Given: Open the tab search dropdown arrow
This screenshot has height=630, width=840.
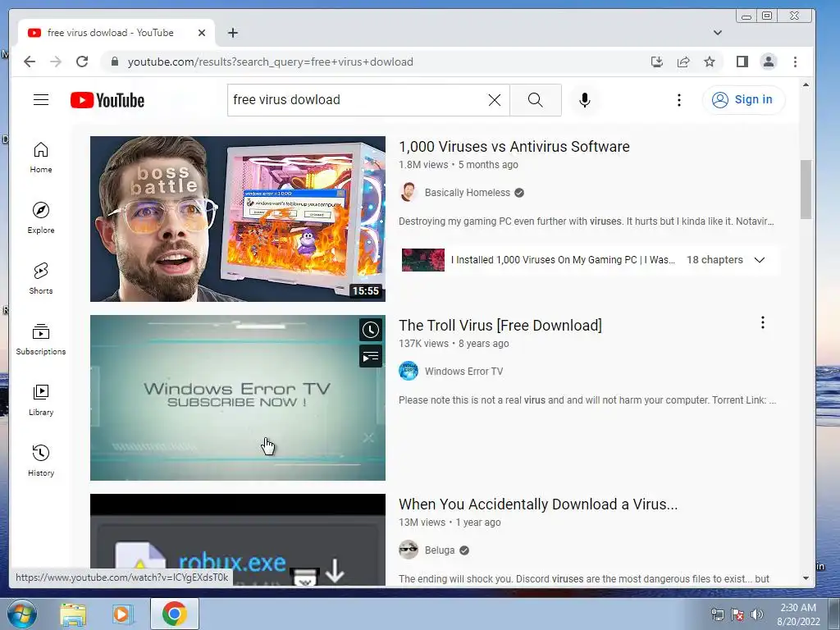Looking at the screenshot, I should tap(717, 33).
